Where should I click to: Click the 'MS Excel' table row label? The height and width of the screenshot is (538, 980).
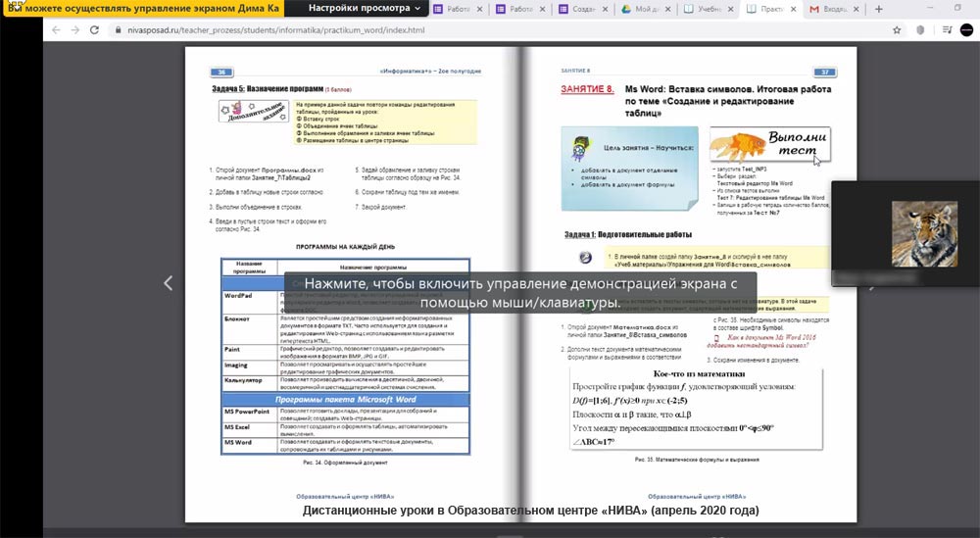click(237, 427)
